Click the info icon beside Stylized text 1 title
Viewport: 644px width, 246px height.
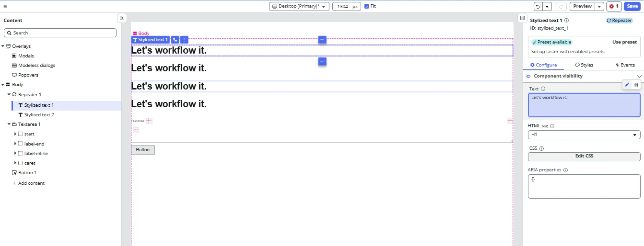pyautogui.click(x=567, y=21)
